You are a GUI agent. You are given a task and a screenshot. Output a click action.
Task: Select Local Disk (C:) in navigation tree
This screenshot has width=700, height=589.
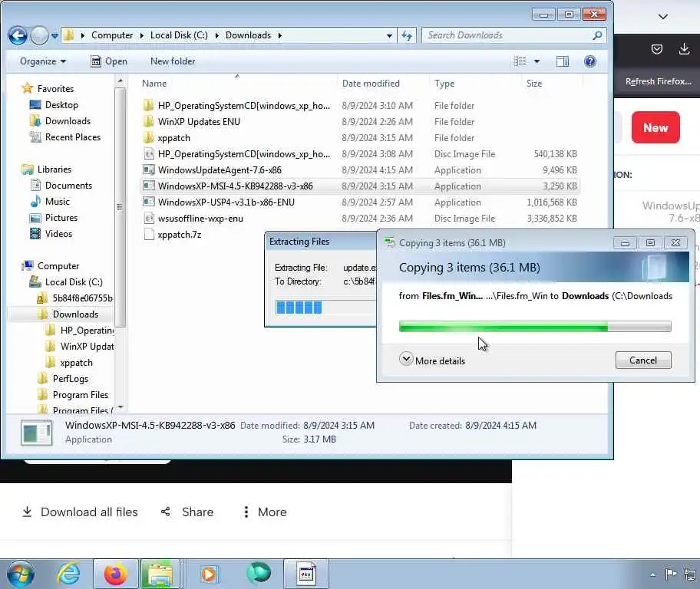pyautogui.click(x=74, y=281)
